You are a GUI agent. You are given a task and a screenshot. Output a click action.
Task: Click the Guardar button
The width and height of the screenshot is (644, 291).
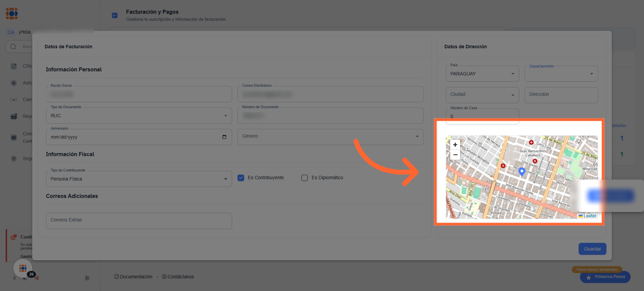click(x=592, y=249)
